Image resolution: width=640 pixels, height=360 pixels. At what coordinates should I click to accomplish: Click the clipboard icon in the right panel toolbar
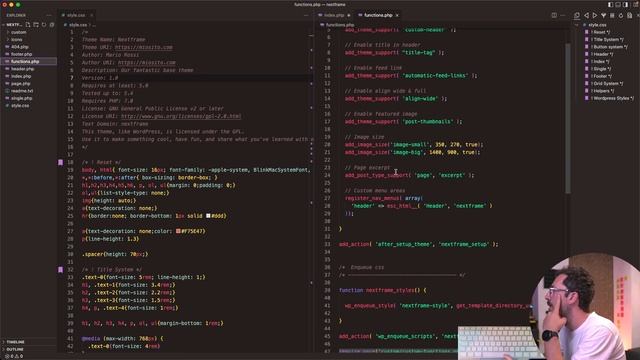(629, 15)
